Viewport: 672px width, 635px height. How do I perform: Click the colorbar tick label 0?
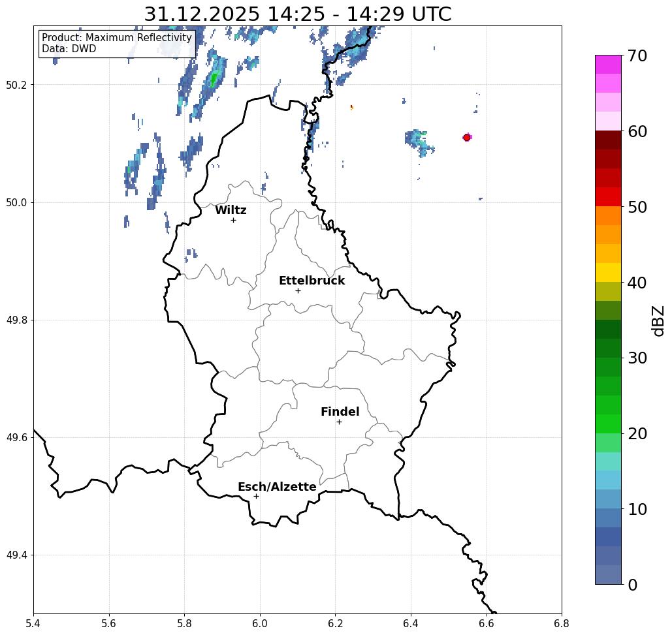(x=633, y=585)
